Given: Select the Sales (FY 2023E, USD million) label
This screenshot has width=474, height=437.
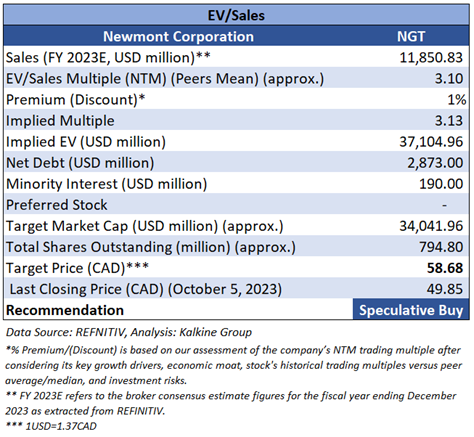Looking at the screenshot, I should click(x=108, y=58).
